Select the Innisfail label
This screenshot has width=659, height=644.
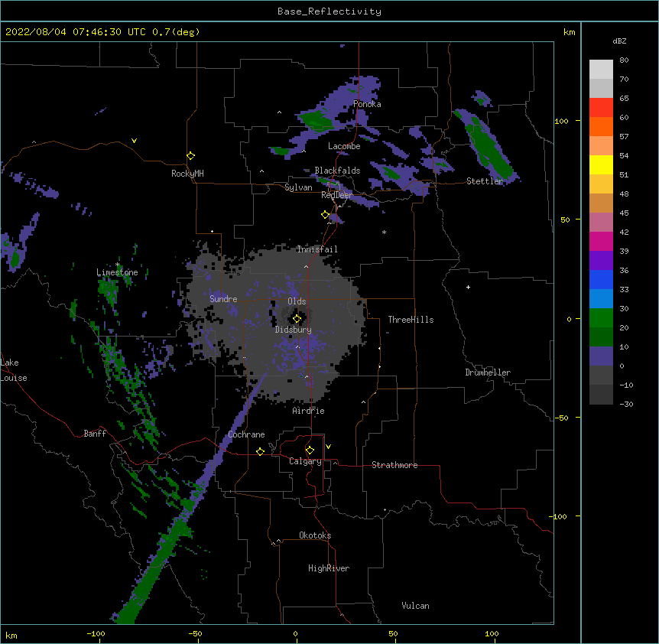coord(317,249)
